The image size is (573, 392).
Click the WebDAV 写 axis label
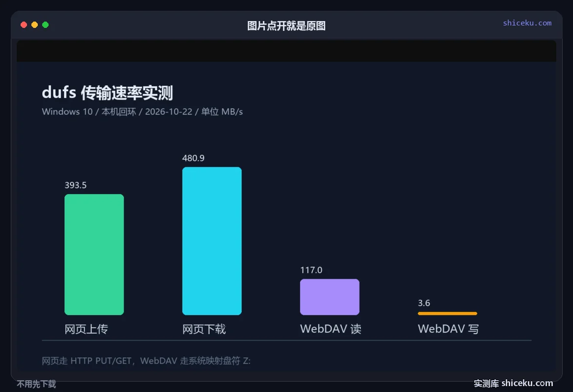click(448, 329)
